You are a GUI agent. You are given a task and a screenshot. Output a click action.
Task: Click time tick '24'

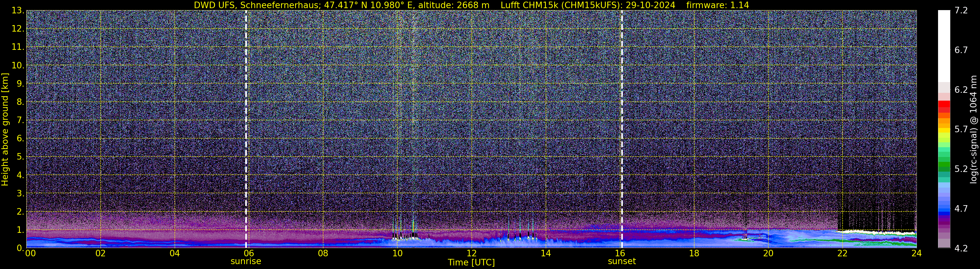(x=917, y=253)
